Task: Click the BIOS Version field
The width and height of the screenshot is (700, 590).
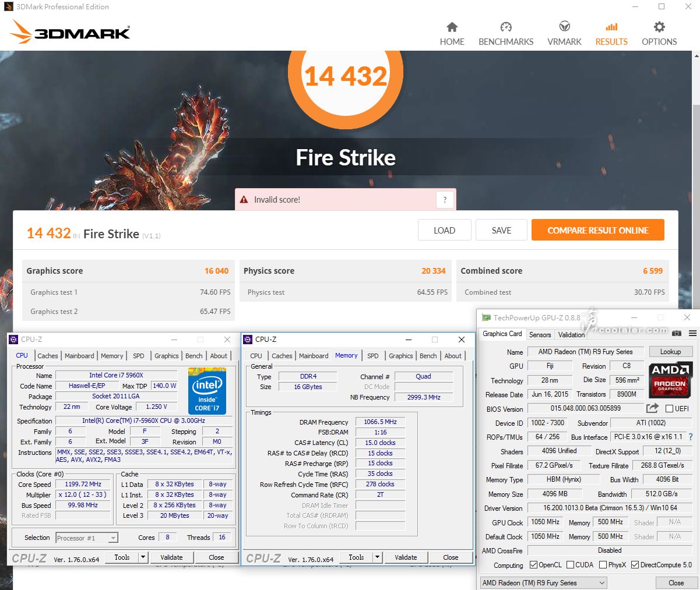Action: [586, 409]
